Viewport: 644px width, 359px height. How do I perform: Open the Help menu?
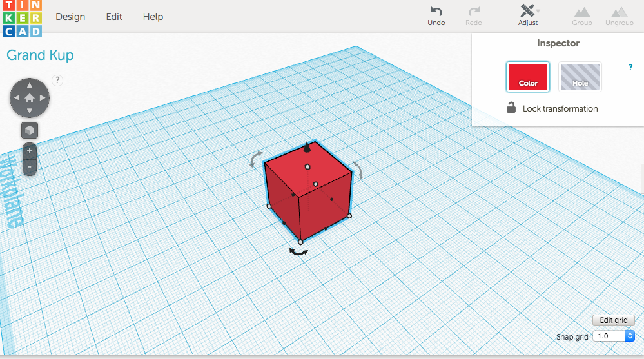point(153,17)
